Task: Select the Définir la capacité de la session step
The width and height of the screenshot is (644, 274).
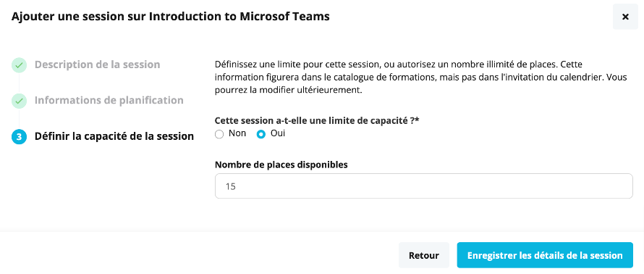Action: coord(114,136)
